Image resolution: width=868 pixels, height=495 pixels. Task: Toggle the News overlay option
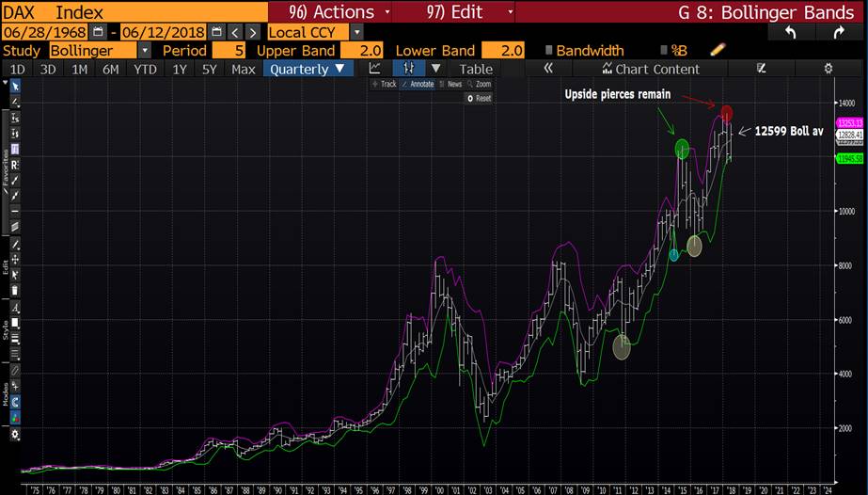coord(450,84)
